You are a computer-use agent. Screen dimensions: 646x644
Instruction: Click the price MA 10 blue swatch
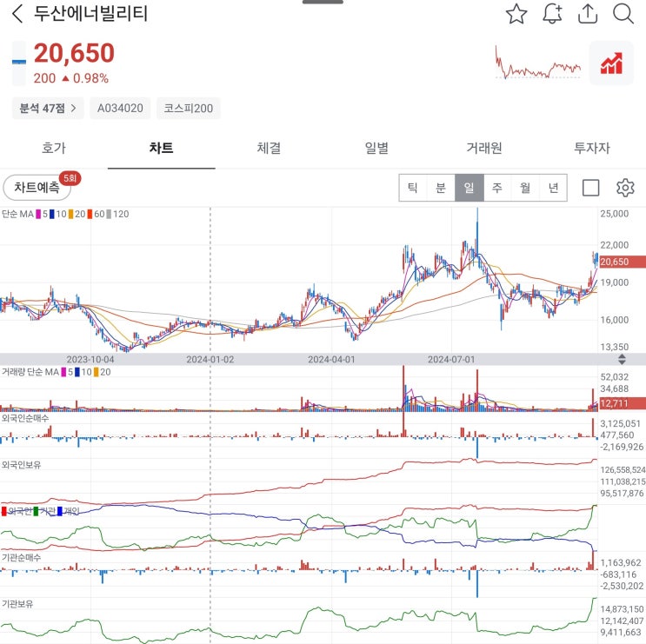52,214
